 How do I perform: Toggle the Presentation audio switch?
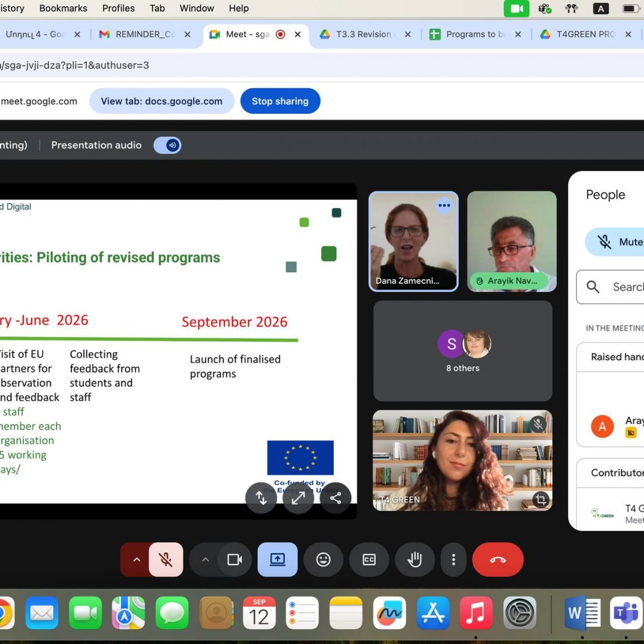[x=168, y=145]
